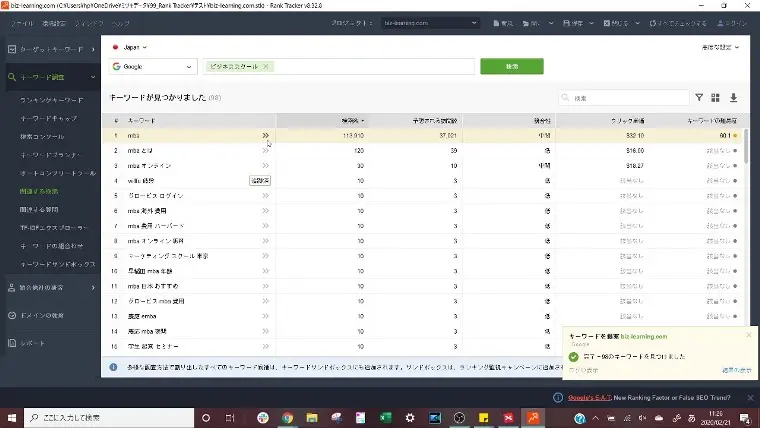
Task: Open the grid column settings icon
Action: [716, 98]
